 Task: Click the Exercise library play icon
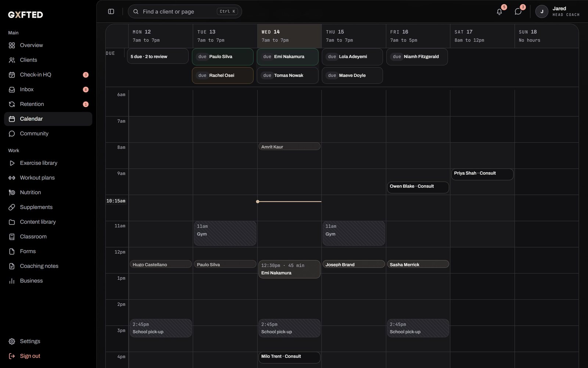point(12,163)
